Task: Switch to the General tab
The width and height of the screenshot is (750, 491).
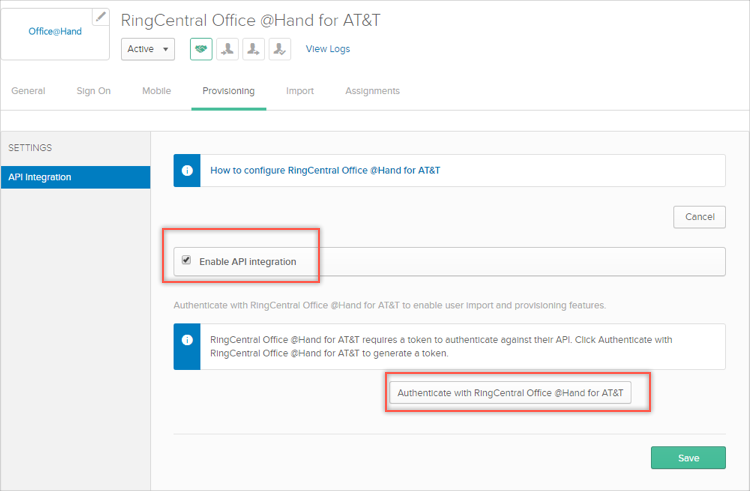Action: [x=28, y=91]
